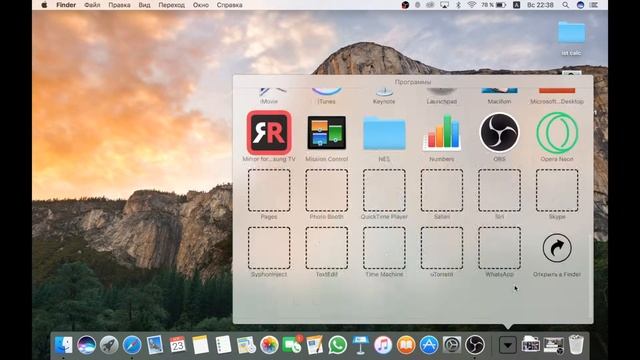Open Mirror for Samsung TV app in stack
640x360 pixels.
point(269,133)
